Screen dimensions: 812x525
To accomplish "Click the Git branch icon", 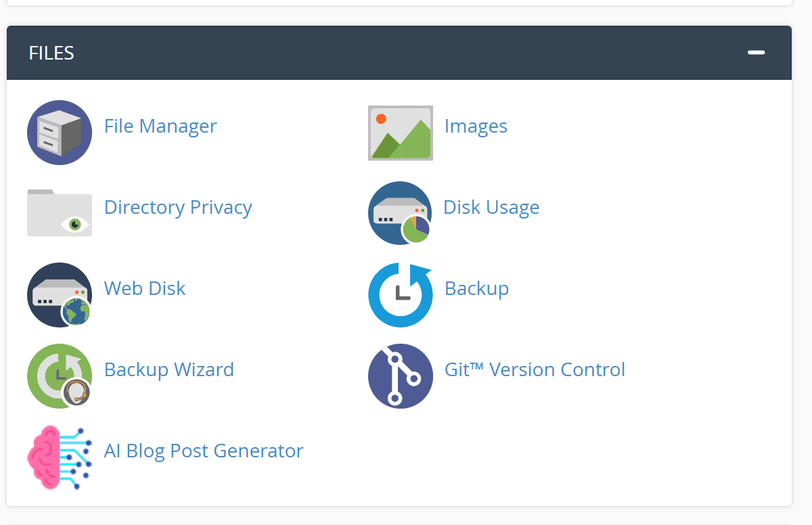I will 400,375.
